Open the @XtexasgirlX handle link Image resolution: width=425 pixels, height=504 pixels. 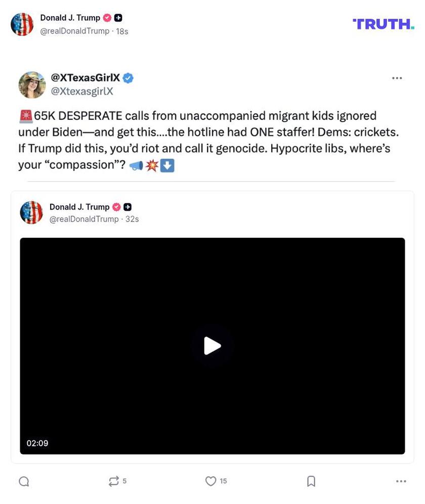(82, 91)
